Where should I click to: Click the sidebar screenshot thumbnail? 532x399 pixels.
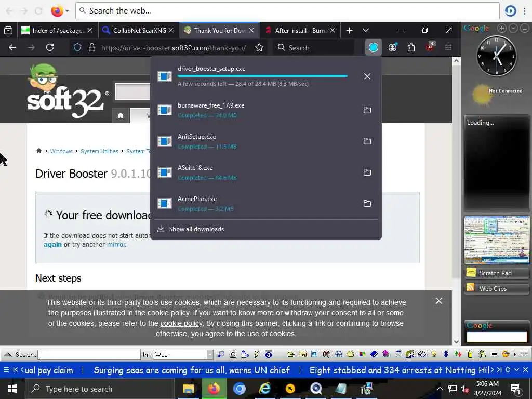point(497,240)
